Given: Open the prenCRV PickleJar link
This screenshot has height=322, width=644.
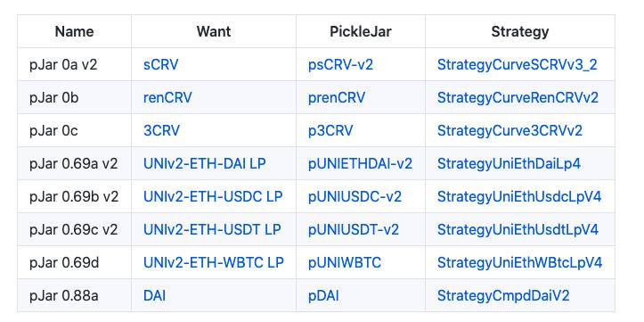Looking at the screenshot, I should (337, 97).
